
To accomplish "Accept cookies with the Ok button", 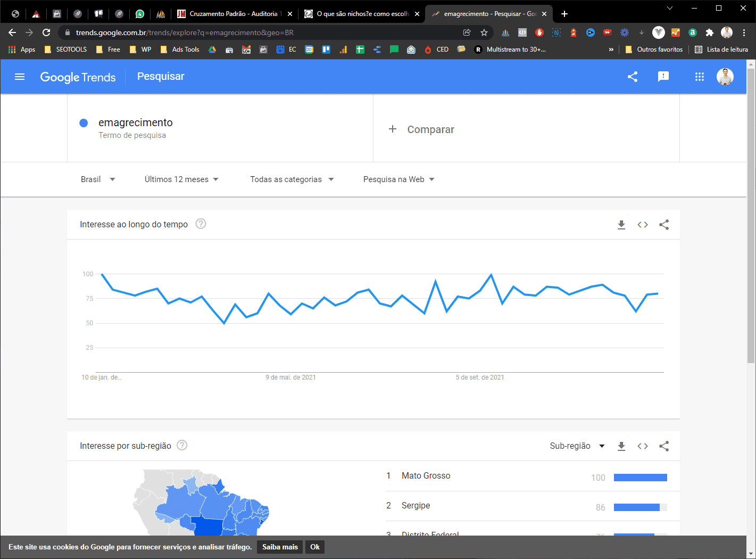I will [x=315, y=547].
